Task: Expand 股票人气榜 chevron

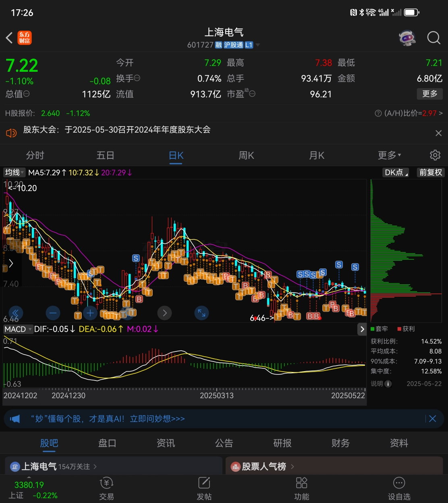Action: pyautogui.click(x=292, y=467)
